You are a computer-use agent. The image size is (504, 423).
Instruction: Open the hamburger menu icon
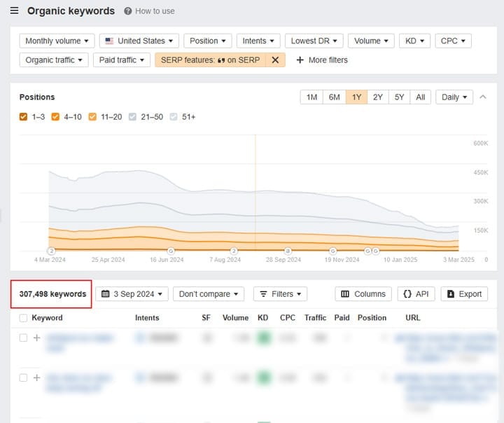point(14,11)
